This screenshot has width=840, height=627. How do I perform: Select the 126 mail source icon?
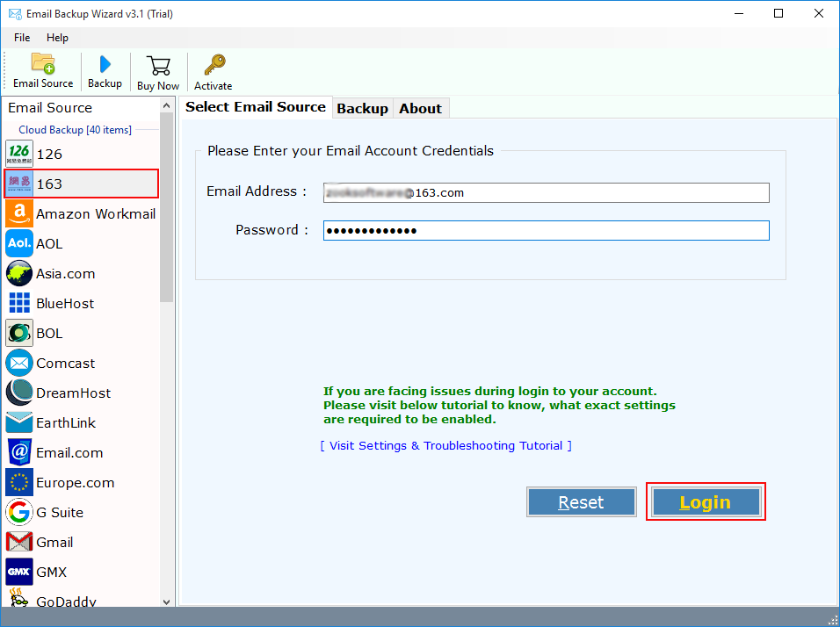pos(19,154)
